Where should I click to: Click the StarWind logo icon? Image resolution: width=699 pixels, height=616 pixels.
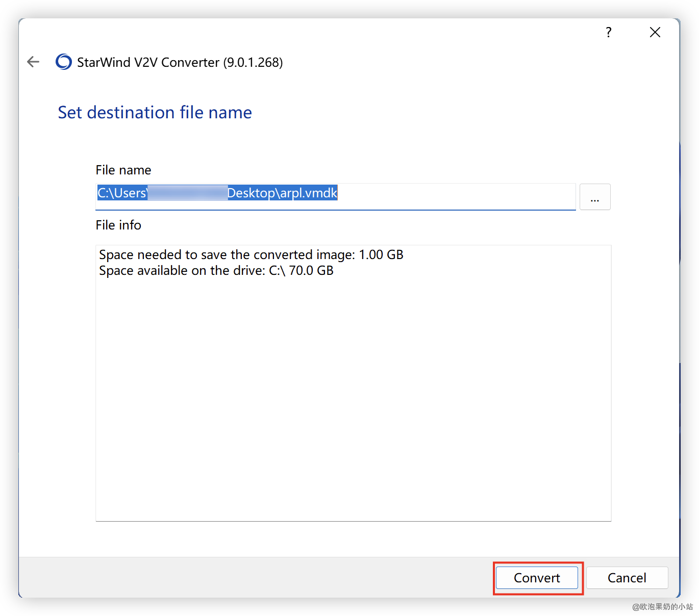click(x=64, y=62)
